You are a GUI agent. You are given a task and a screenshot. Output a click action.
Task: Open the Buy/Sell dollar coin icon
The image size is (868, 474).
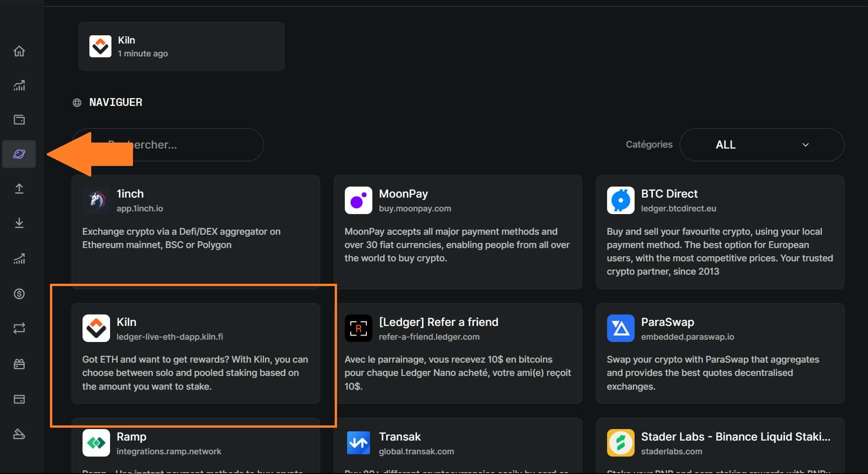click(19, 293)
